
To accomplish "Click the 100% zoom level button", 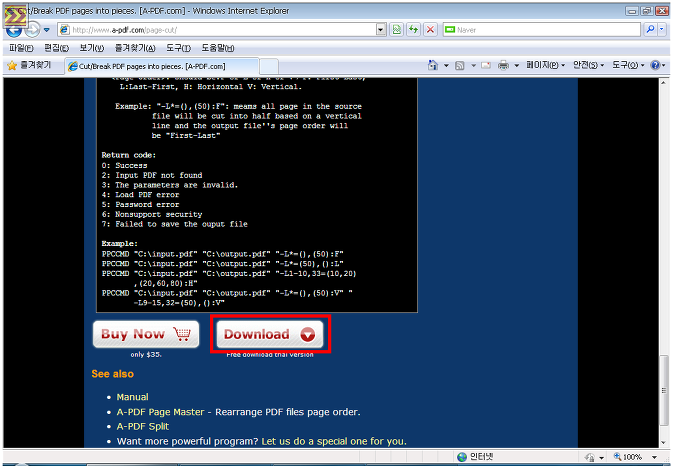I will coord(628,457).
